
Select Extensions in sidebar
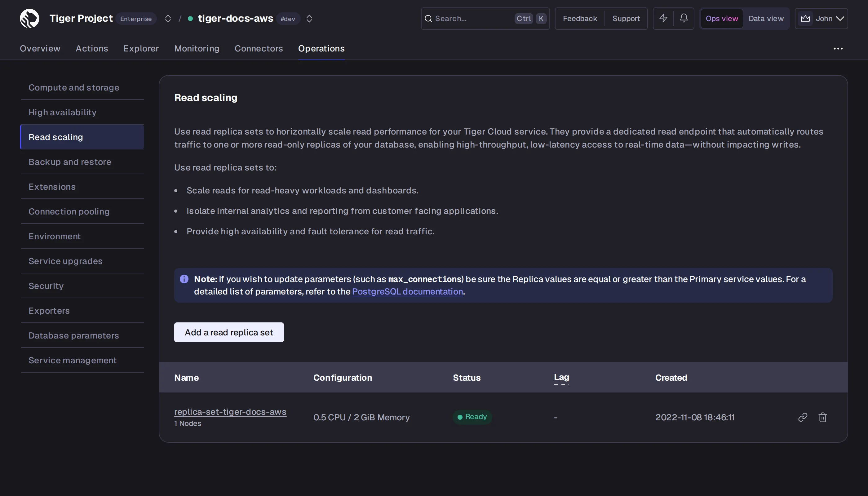(x=82, y=187)
